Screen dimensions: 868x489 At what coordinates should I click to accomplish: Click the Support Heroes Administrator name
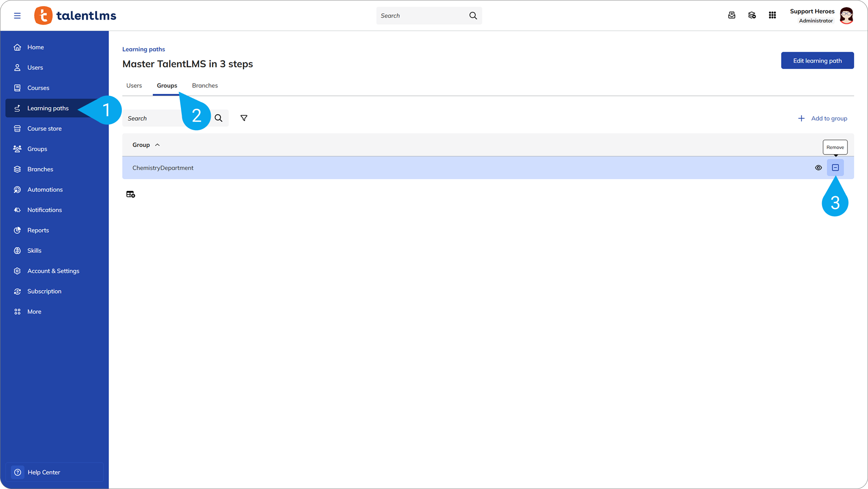(812, 15)
